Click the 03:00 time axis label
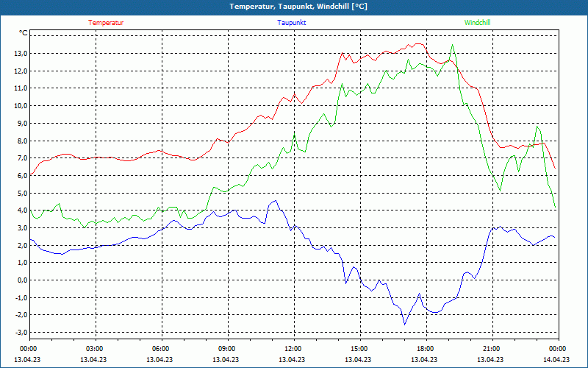588x368 pixels. click(96, 349)
